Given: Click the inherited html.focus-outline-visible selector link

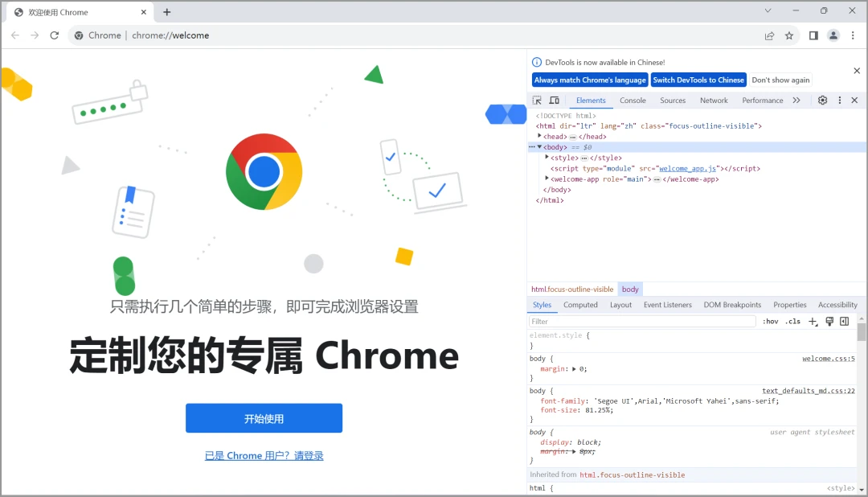Looking at the screenshot, I should coord(633,474).
